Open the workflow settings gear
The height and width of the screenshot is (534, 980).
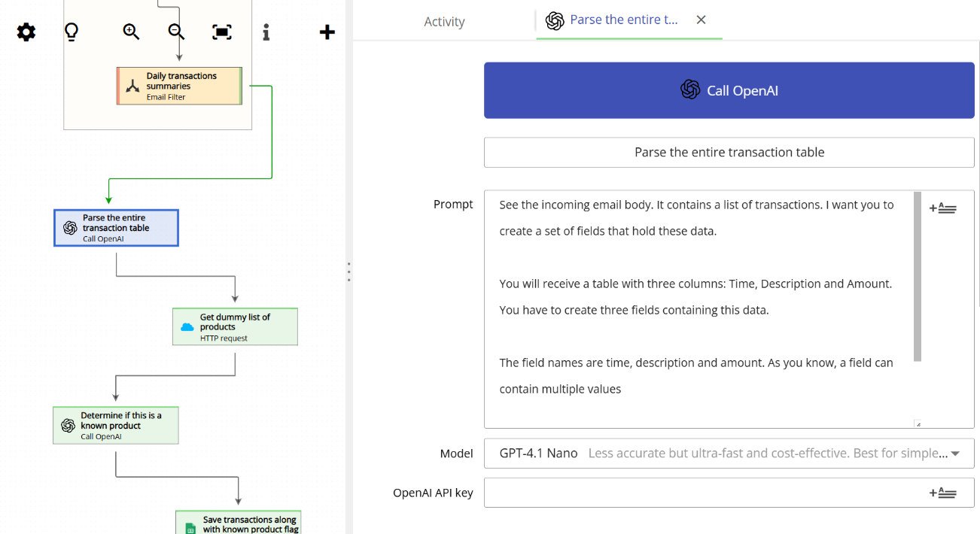click(26, 32)
